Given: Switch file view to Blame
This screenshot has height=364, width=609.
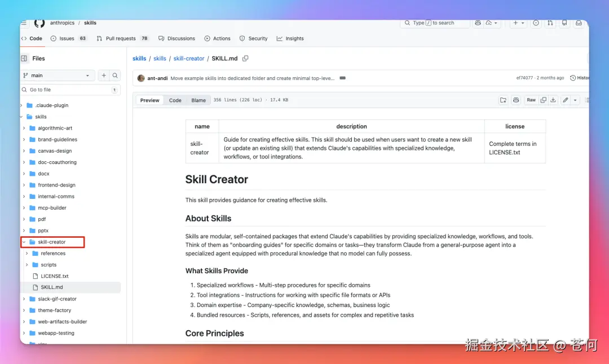Looking at the screenshot, I should coord(198,100).
